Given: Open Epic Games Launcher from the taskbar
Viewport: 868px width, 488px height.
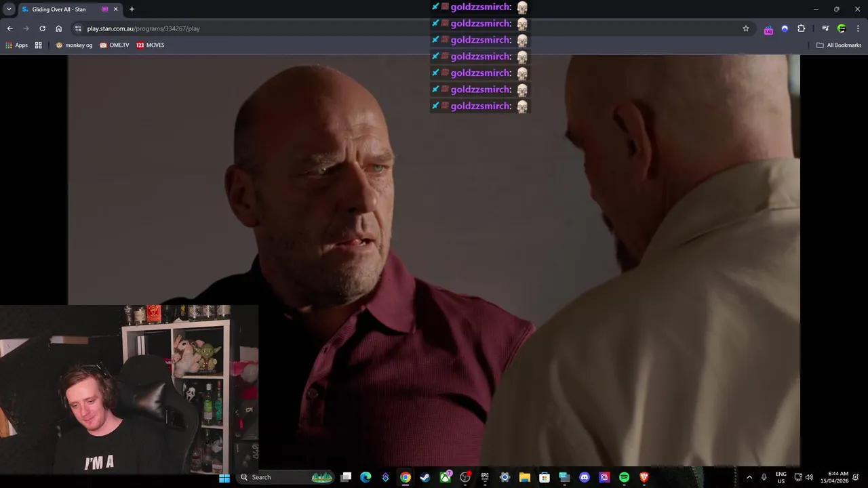Looking at the screenshot, I should tap(485, 477).
